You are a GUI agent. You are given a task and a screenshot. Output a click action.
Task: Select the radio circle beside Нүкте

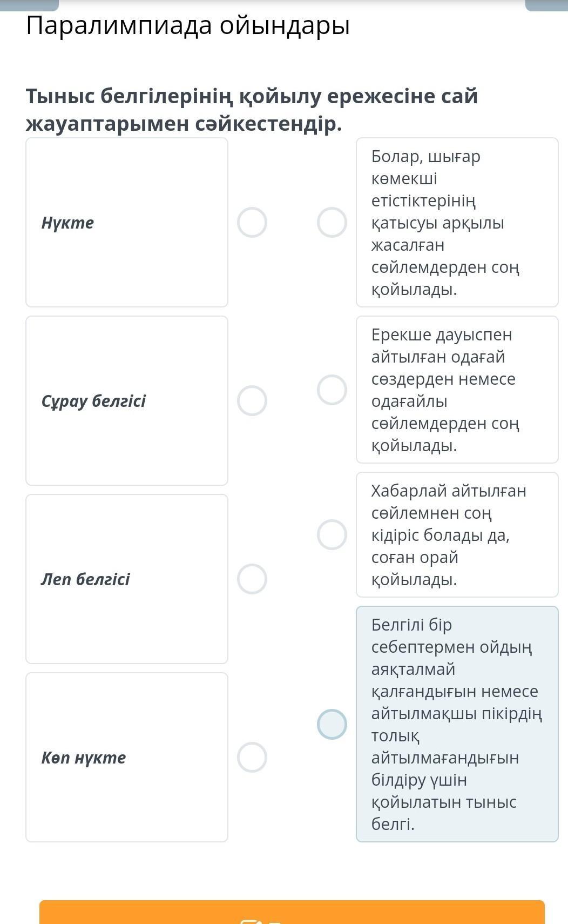(x=252, y=222)
